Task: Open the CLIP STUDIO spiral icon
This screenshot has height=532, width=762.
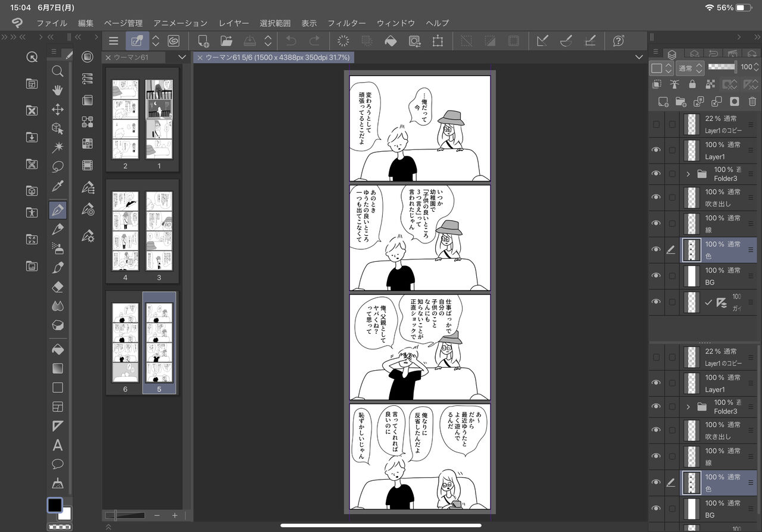Action: point(173,41)
